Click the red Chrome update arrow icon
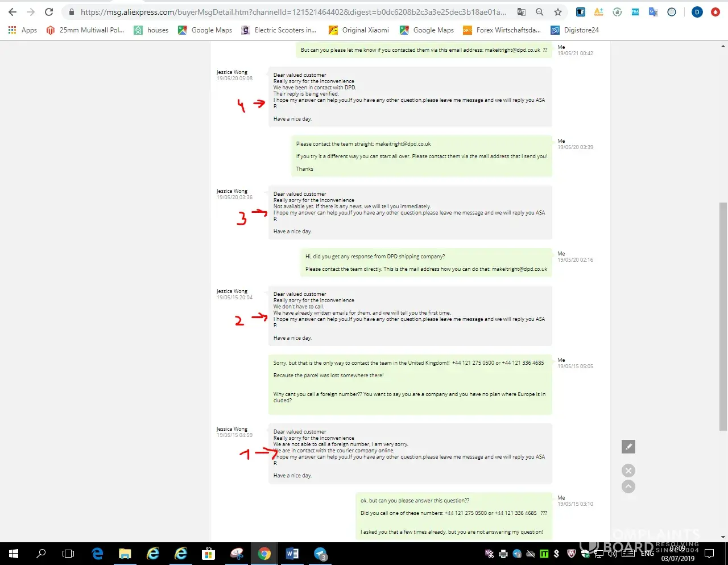The image size is (728, 565). pos(715,12)
